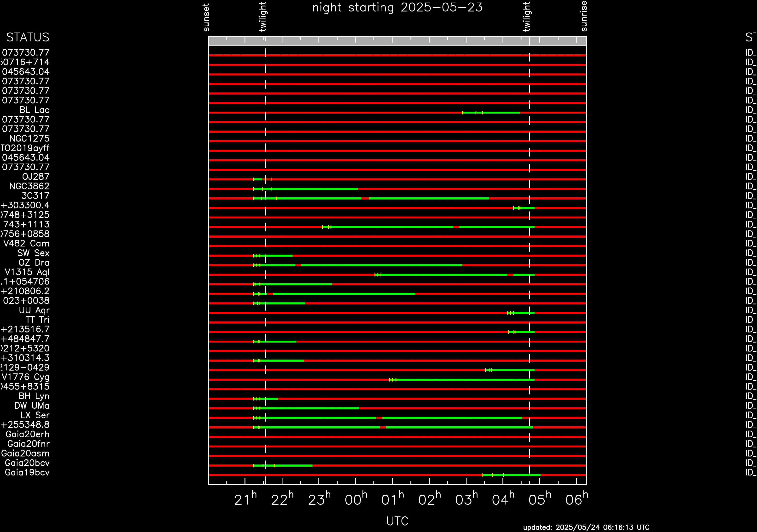Select the 'TT Tri' row label
The image size is (757, 532).
(38, 320)
